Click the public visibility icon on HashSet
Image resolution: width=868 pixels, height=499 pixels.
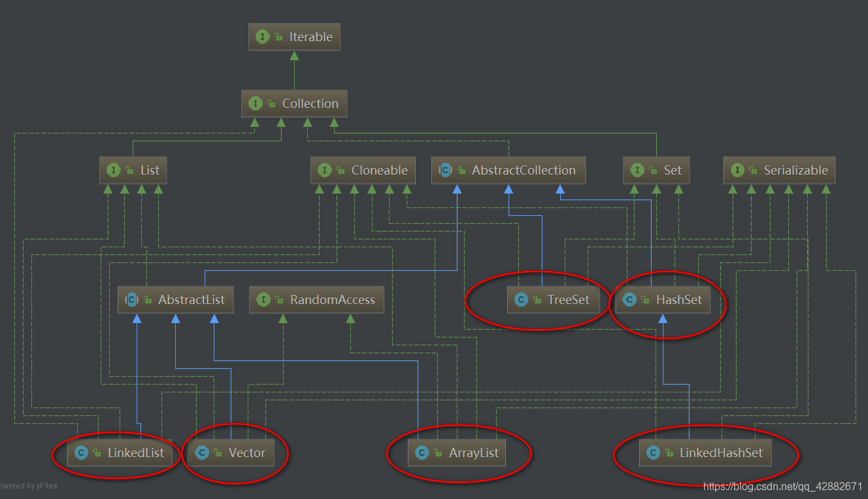click(x=646, y=301)
